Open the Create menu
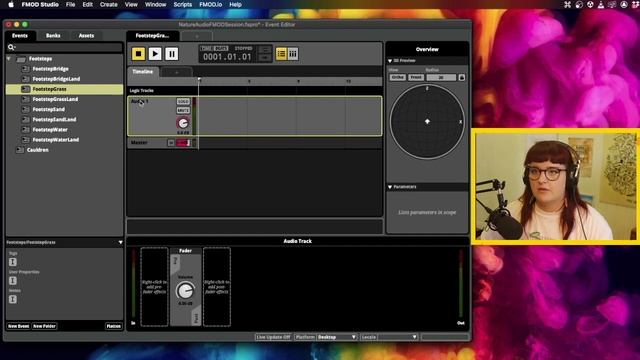This screenshot has height=360, width=640. coord(109,4)
